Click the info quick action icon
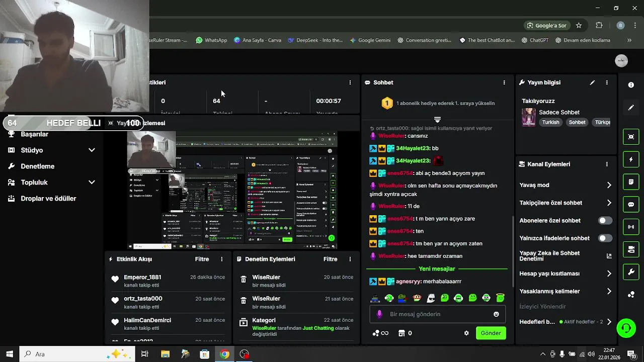Image resolution: width=644 pixels, height=362 pixels. [x=631, y=85]
